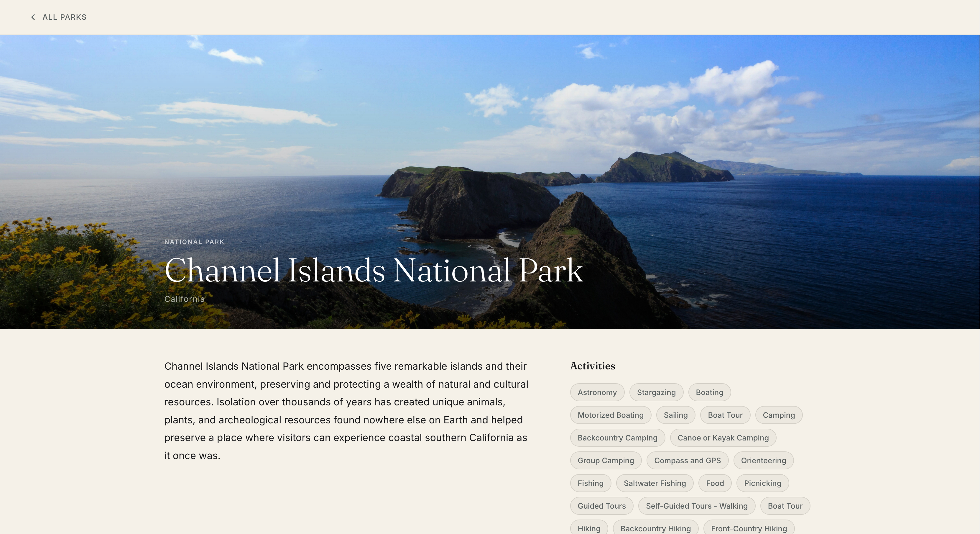
Task: Select the Saltwater Fishing tag
Action: click(x=655, y=483)
